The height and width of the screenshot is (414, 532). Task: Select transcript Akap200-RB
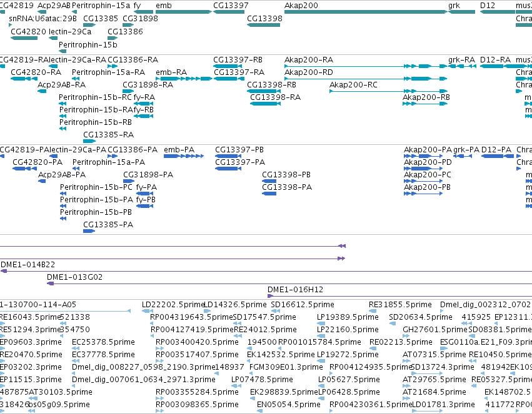coord(426,97)
